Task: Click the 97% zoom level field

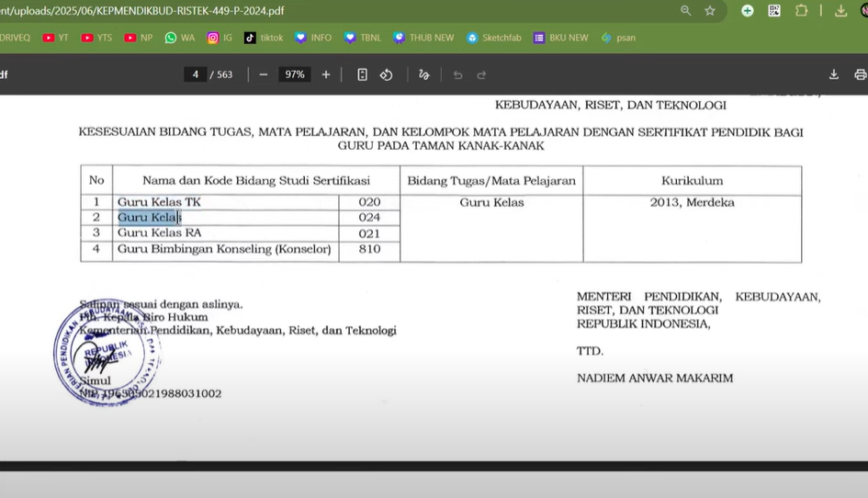Action: (x=295, y=74)
